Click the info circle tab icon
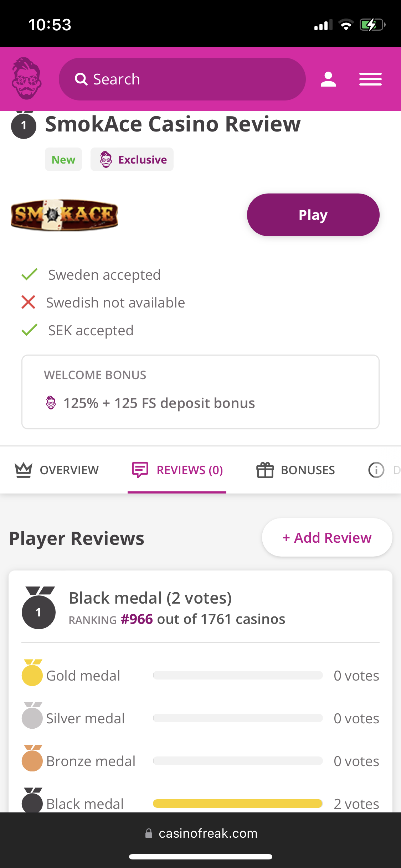This screenshot has width=401, height=868. tap(376, 470)
